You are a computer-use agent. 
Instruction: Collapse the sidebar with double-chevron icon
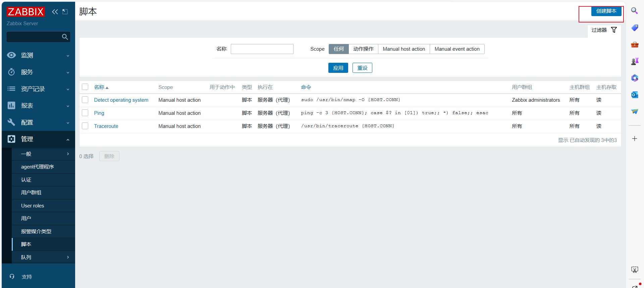click(55, 12)
